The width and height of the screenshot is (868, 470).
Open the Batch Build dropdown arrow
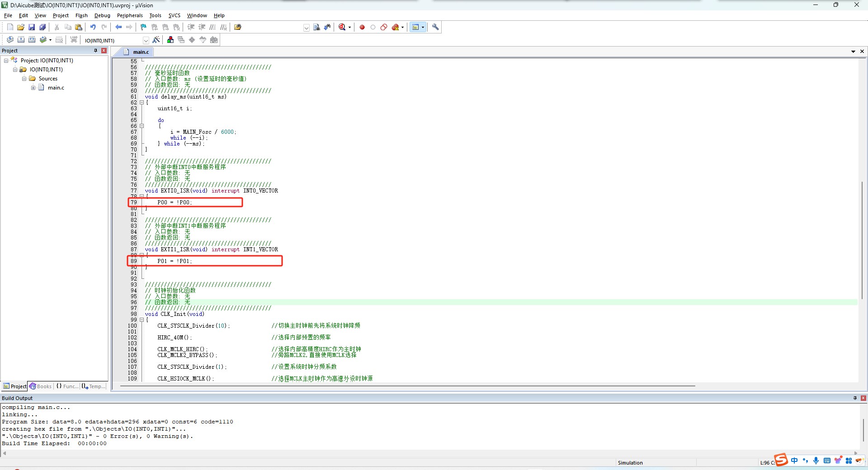click(x=50, y=40)
